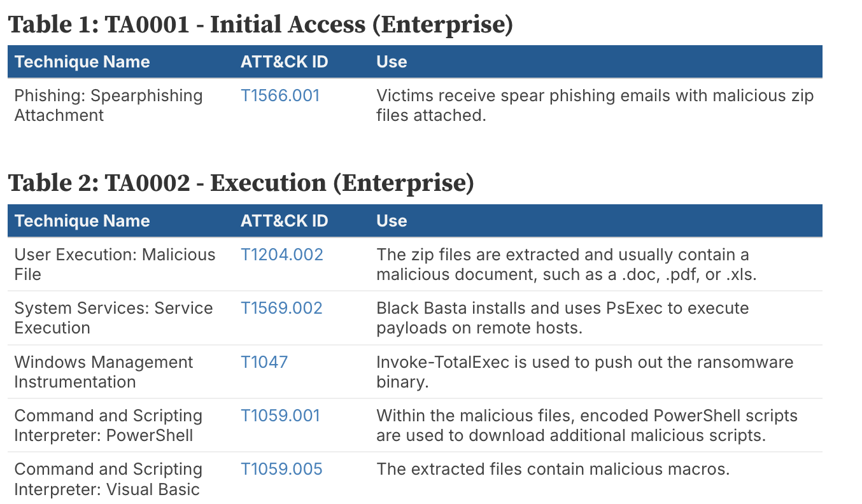Select the System Services: Service Execution cell
Viewport: 862px width, 504px height.
113,318
